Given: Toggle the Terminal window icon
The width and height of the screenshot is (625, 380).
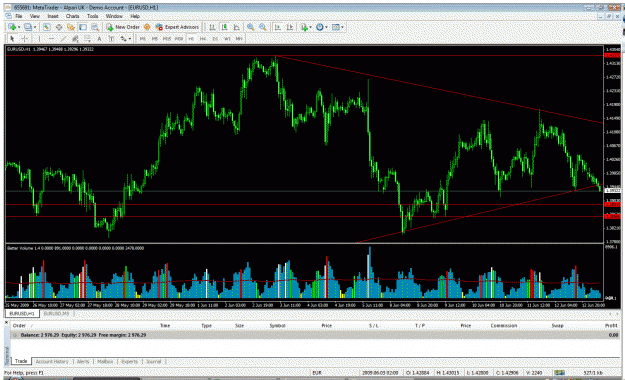Looking at the screenshot, I should tap(83, 27).
